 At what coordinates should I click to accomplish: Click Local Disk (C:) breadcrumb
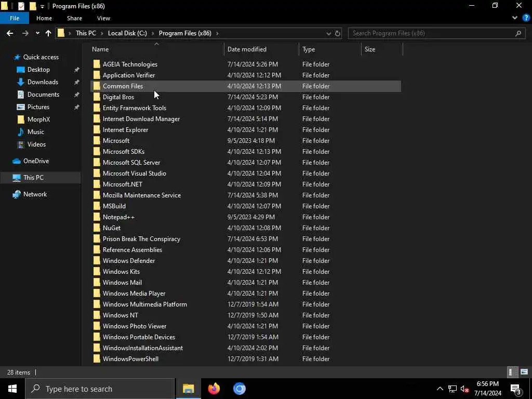(127, 33)
